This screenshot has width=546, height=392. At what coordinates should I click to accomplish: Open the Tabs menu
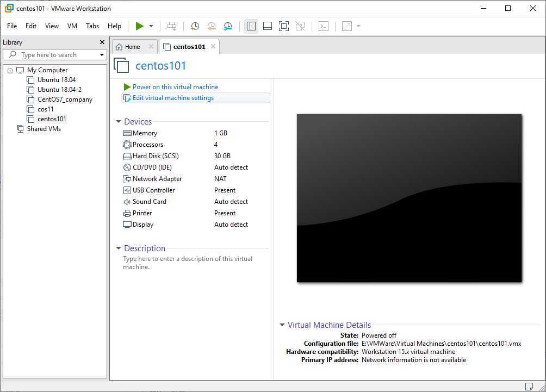click(x=92, y=26)
